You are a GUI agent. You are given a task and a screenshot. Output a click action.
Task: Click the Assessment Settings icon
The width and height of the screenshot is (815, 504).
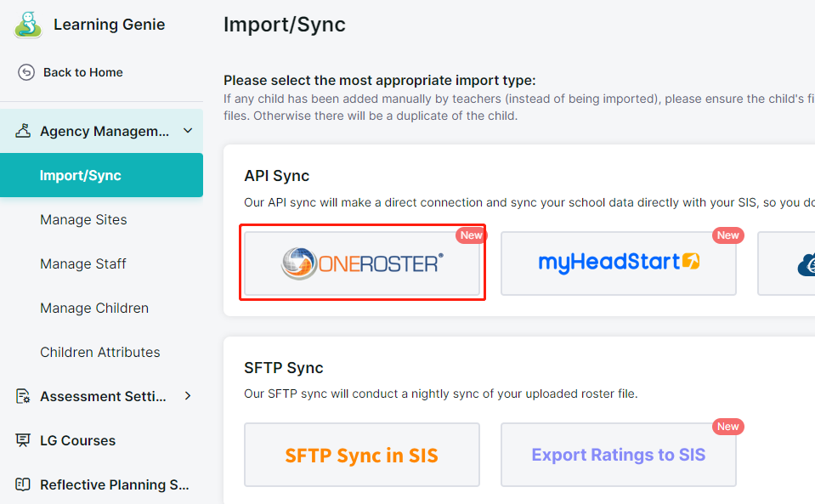click(x=24, y=396)
